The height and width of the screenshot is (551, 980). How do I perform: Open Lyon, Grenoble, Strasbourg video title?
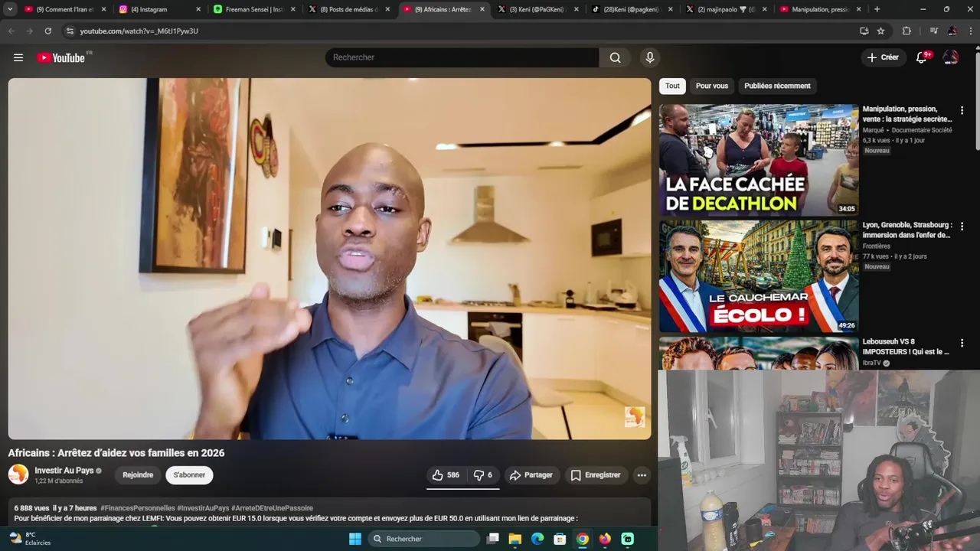pyautogui.click(x=907, y=230)
